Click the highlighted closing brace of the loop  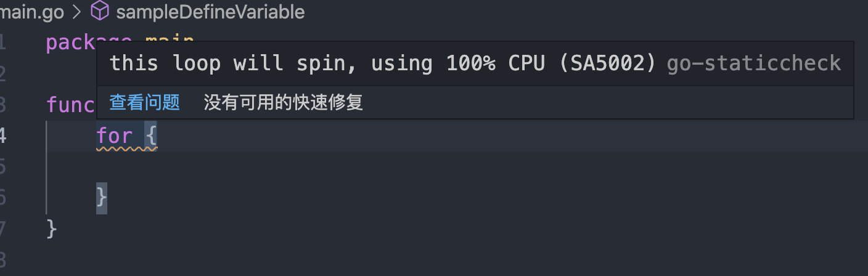(x=102, y=198)
